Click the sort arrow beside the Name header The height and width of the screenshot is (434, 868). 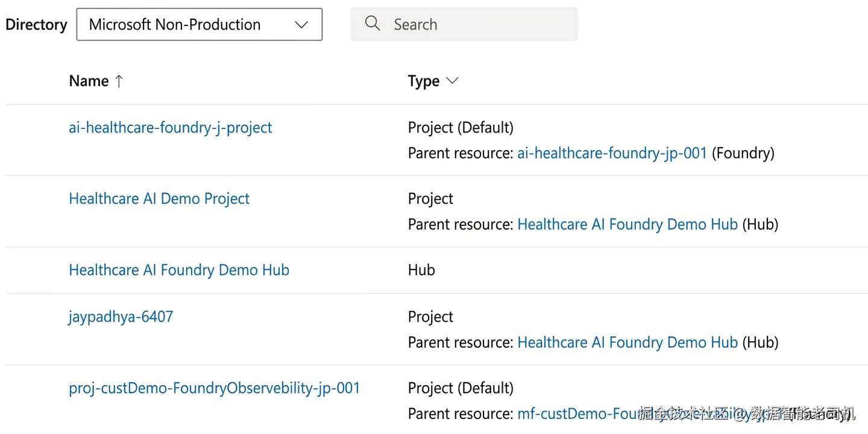pyautogui.click(x=119, y=81)
